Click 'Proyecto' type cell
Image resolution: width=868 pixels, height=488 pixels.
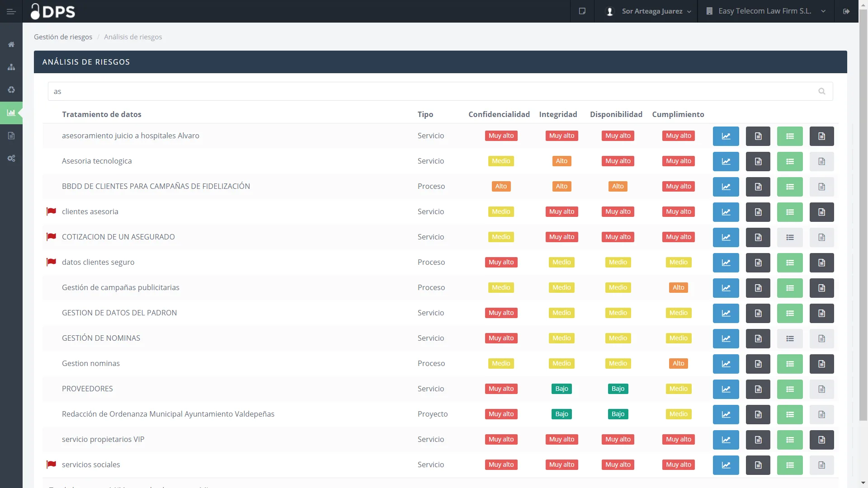click(433, 414)
